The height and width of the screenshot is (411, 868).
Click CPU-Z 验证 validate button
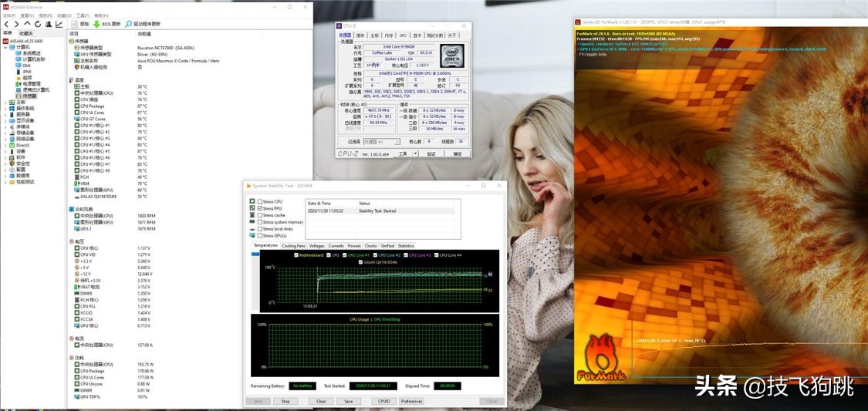pos(431,153)
